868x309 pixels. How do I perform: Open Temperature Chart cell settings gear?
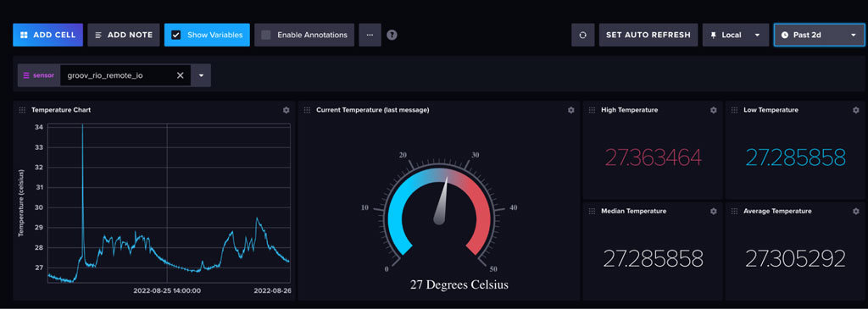tap(287, 110)
